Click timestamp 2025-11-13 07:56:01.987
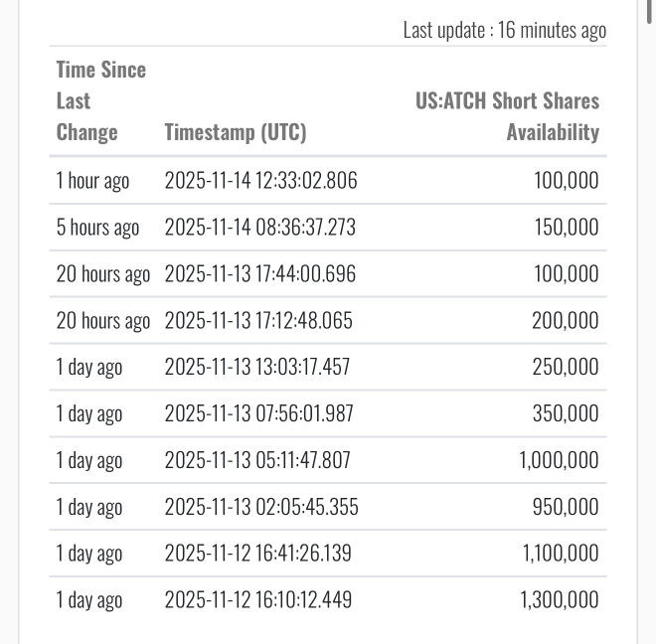 point(258,413)
